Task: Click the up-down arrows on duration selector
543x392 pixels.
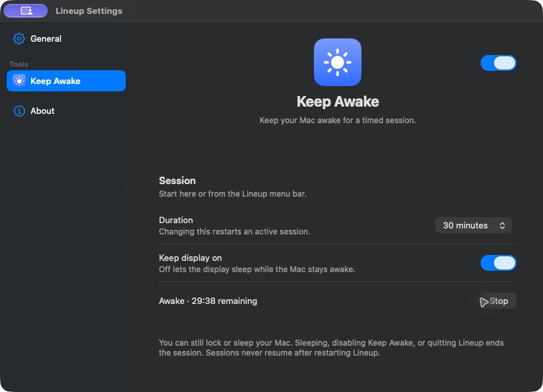Action: [x=502, y=226]
